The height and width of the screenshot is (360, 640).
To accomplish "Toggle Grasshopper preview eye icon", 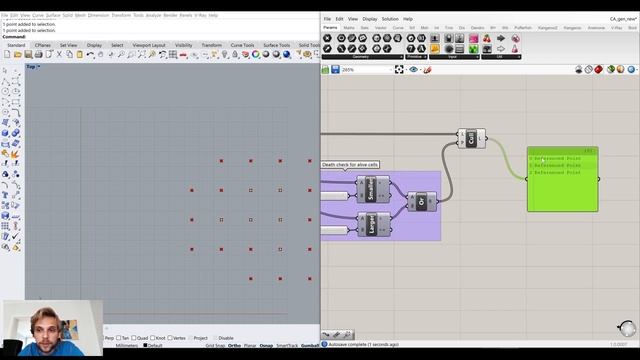I will point(413,70).
